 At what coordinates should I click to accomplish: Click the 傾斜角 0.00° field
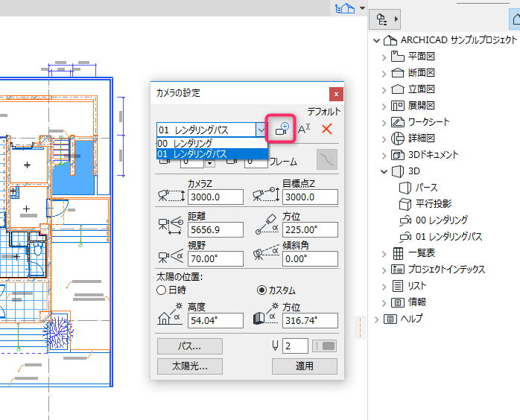pyautogui.click(x=310, y=259)
